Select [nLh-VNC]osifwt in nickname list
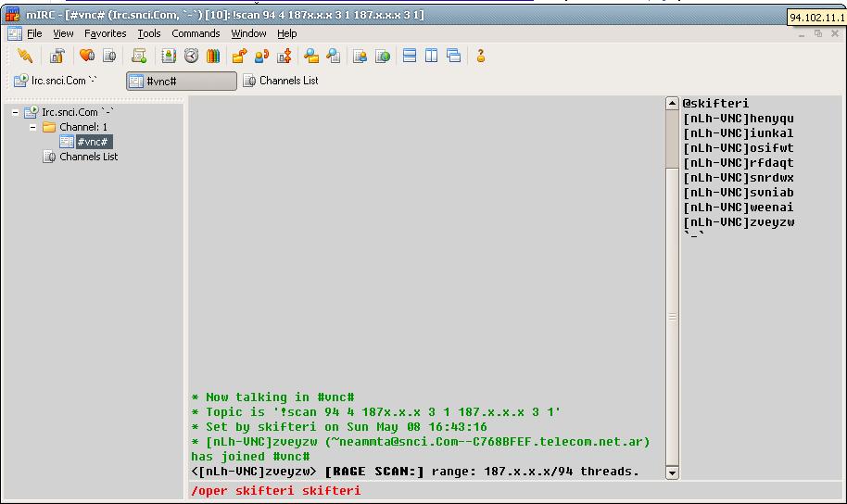Viewport: 847px width, 504px height. pos(739,148)
